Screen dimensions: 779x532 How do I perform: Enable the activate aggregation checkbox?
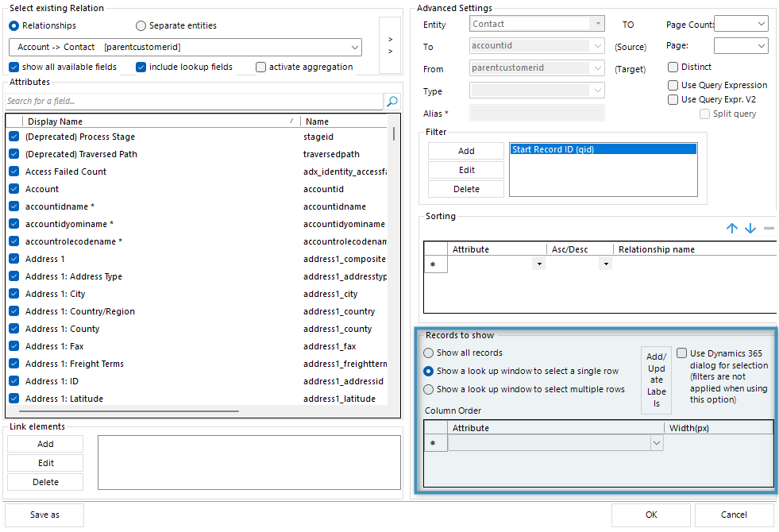(x=261, y=67)
